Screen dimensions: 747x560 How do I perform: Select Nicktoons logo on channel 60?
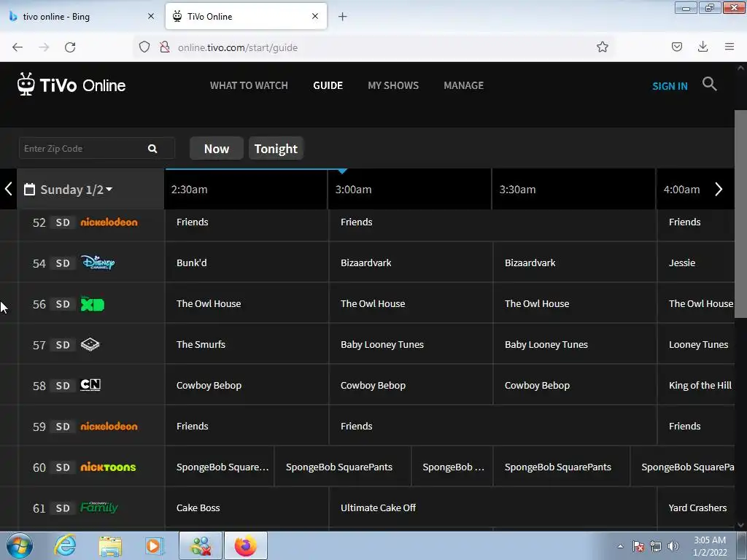108,467
